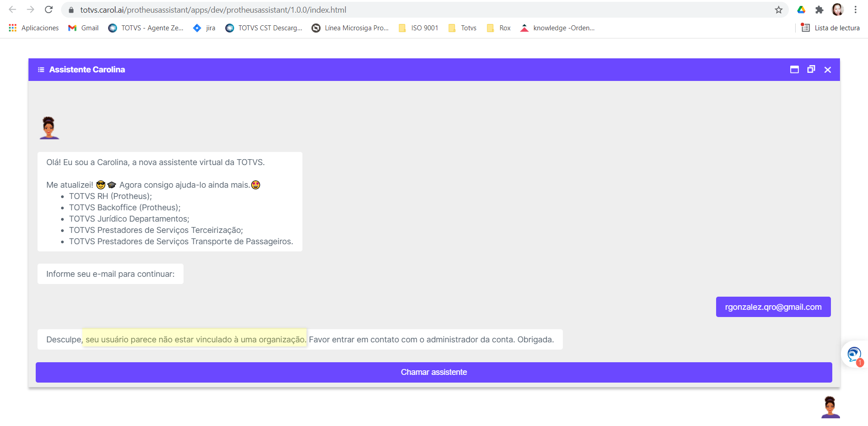Image resolution: width=868 pixels, height=426 pixels.
Task: Restore the Assistente Carolina chat window
Action: (811, 69)
